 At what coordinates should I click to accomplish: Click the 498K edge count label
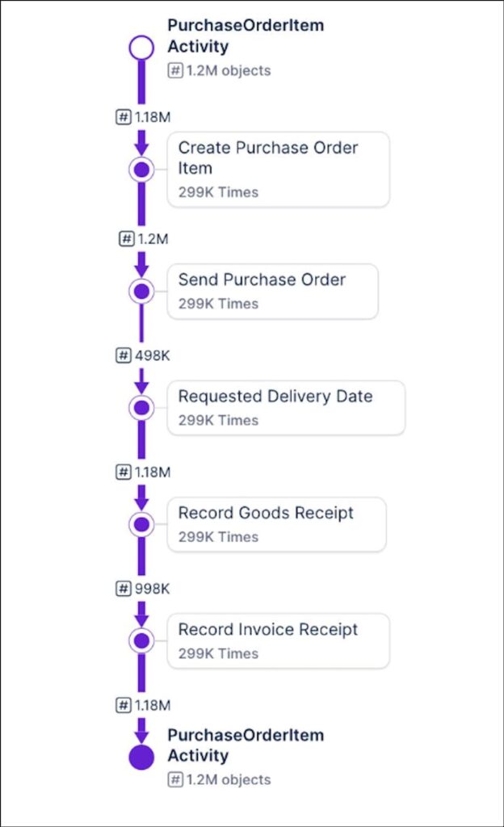pyautogui.click(x=144, y=355)
